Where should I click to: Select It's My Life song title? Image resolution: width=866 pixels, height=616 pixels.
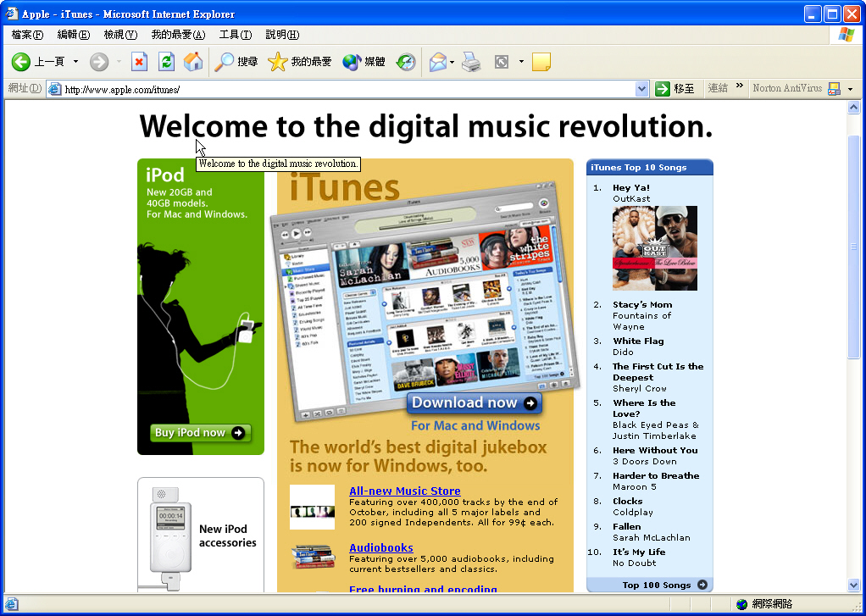[639, 552]
